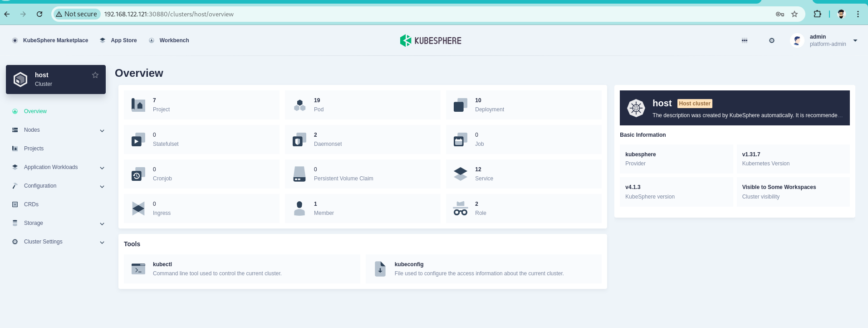Open the Workbench link
Viewport: 868px width, 328px height.
point(174,40)
